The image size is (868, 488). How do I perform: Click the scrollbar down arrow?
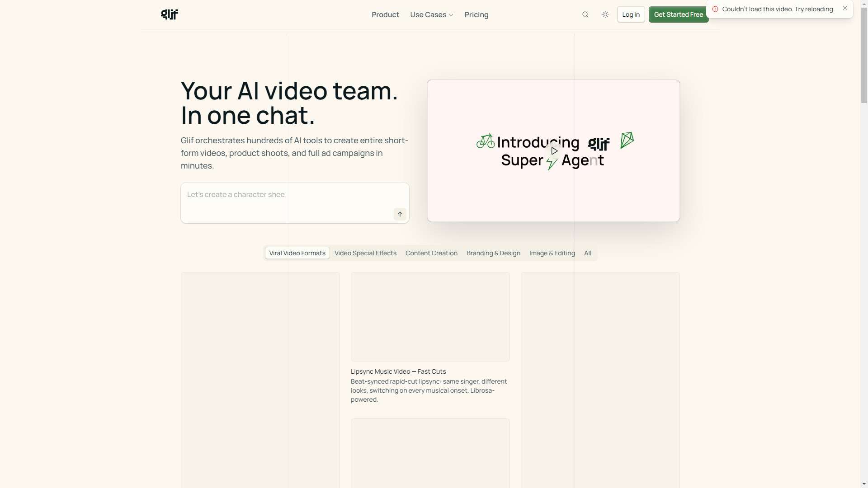(864, 484)
